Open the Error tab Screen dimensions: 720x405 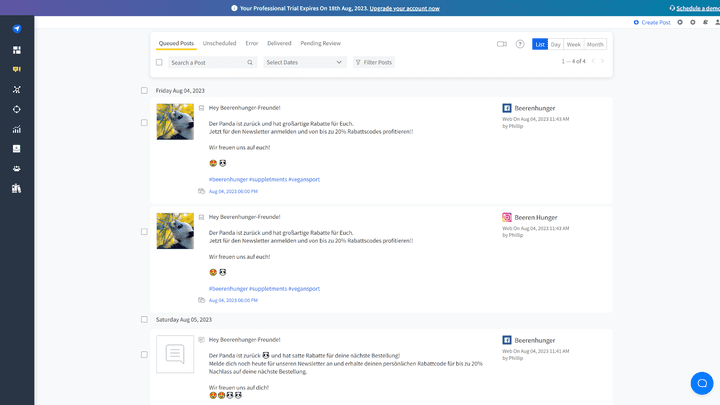point(252,43)
